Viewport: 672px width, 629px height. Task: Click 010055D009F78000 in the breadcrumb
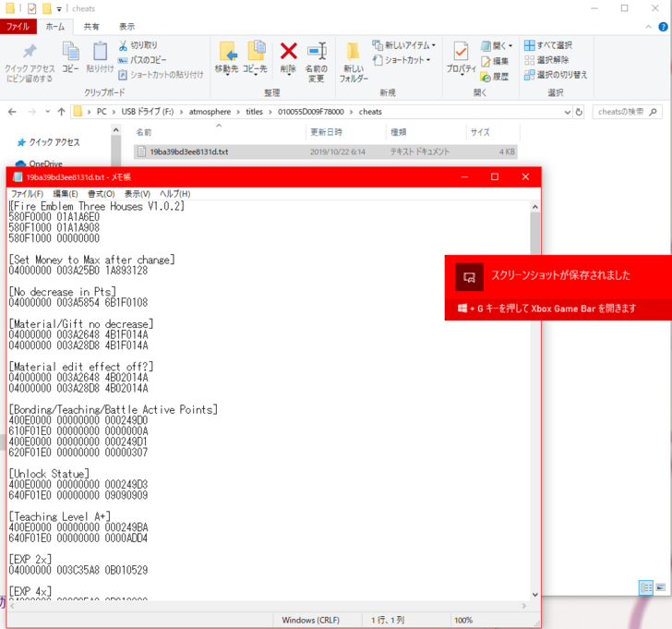(311, 112)
